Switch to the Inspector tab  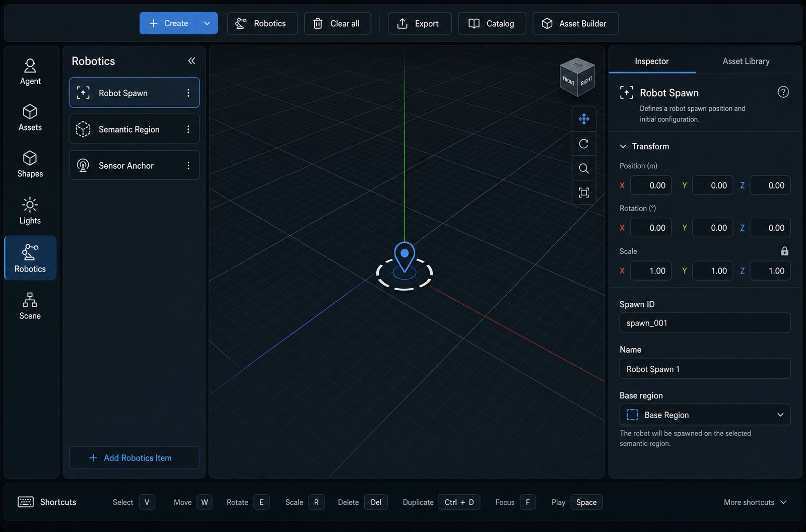652,61
